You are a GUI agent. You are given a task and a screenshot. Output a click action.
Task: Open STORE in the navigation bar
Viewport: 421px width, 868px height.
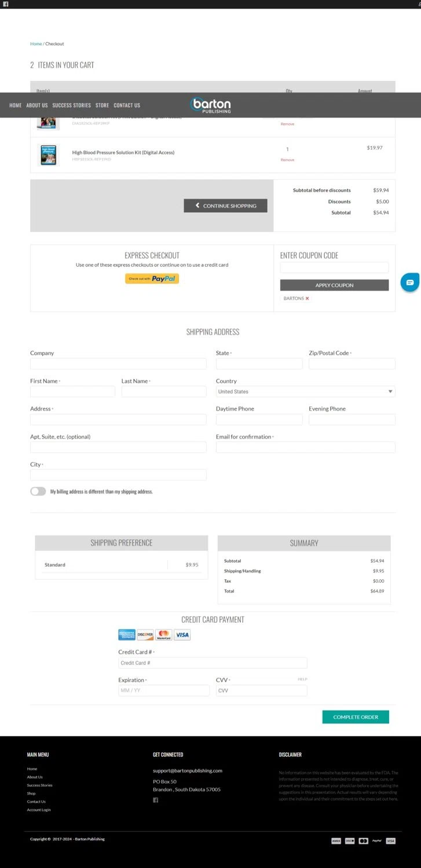coord(102,105)
